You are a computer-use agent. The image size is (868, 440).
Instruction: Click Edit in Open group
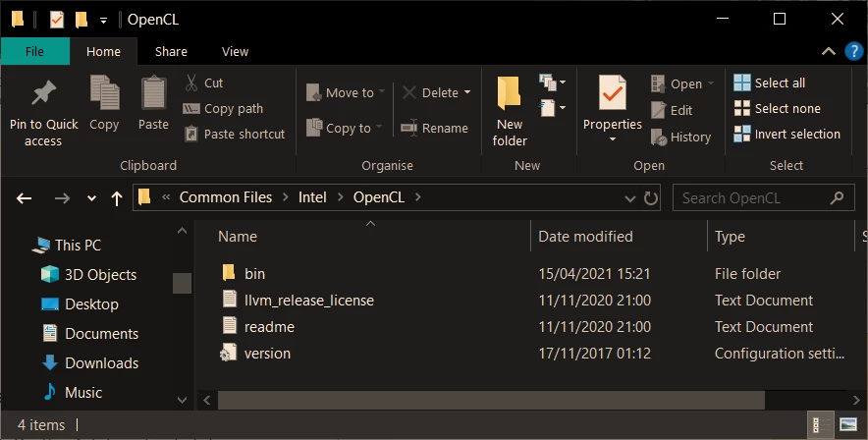coord(672,110)
